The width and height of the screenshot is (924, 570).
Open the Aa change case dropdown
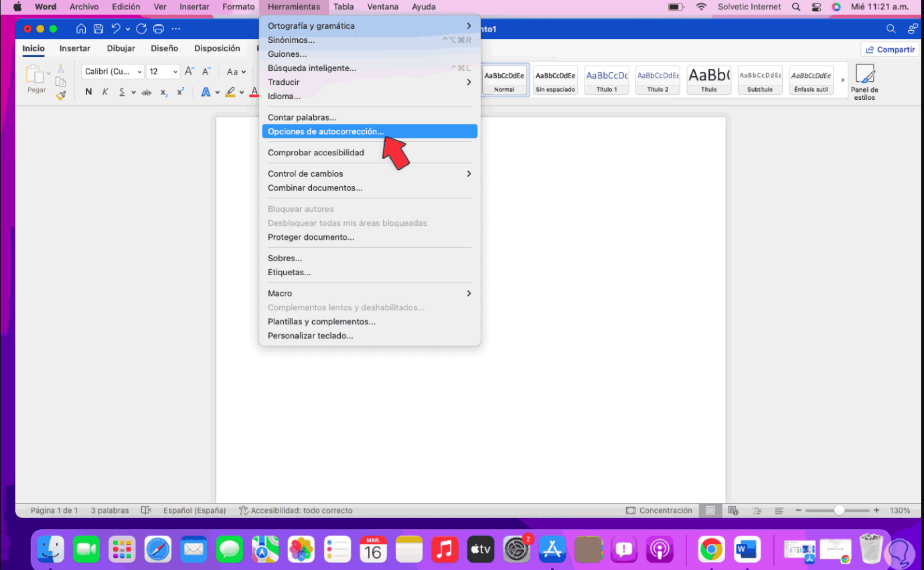(x=236, y=71)
